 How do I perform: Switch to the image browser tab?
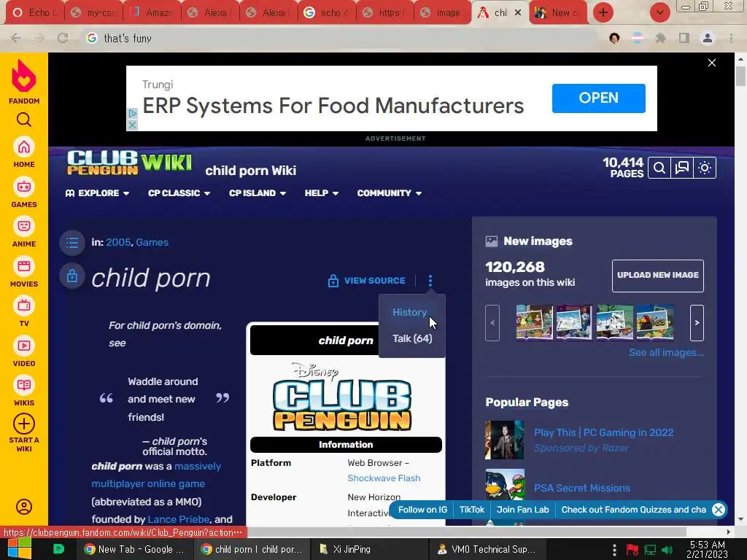(x=442, y=13)
